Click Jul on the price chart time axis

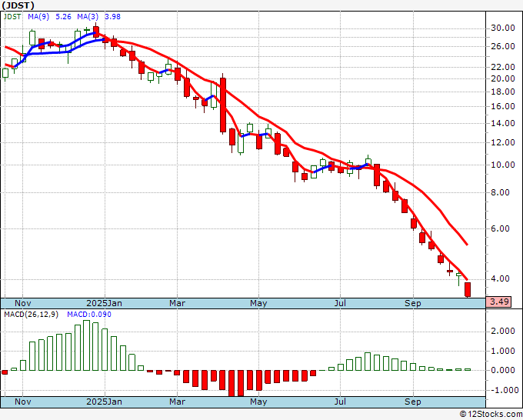click(340, 303)
